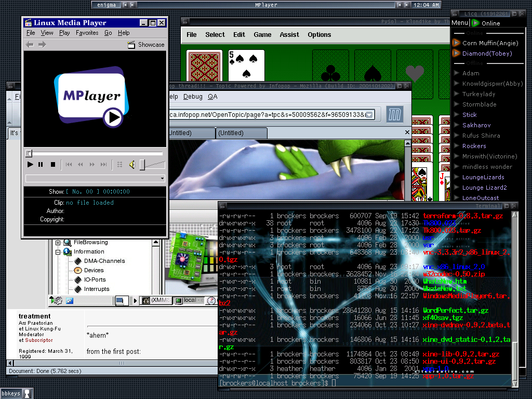Screen dimensions: 532x399
Task: Click the playlist shuffle dotted-lines icon
Action: click(119, 165)
